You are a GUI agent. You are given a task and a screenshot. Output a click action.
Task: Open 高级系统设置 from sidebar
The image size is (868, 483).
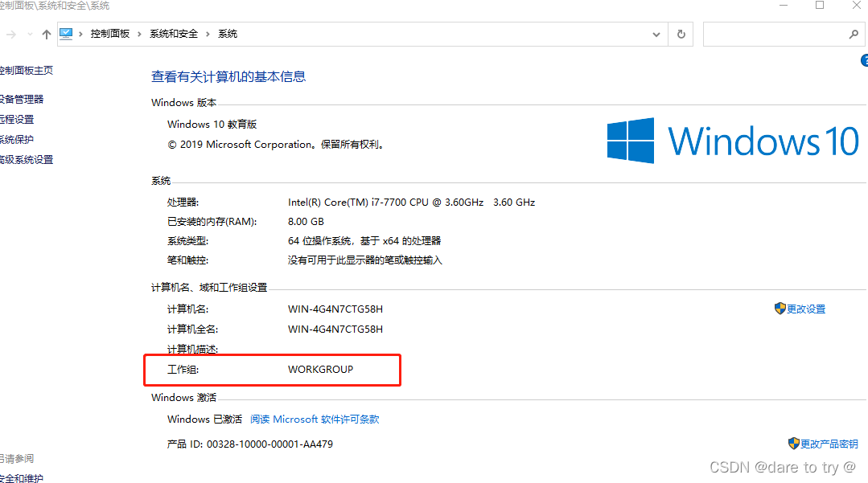tap(27, 159)
